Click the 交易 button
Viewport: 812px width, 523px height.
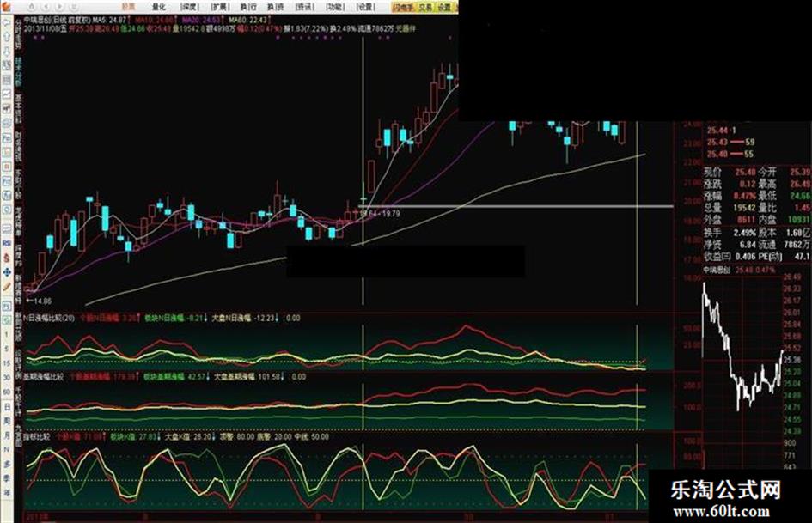[x=425, y=7]
